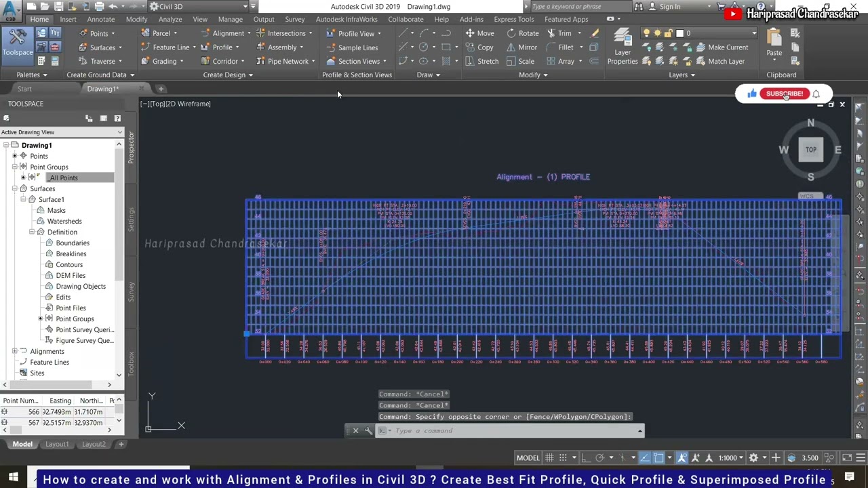Open the Surfaces tool in ribbon
Viewport: 868px width, 488px height.
pyautogui.click(x=102, y=47)
